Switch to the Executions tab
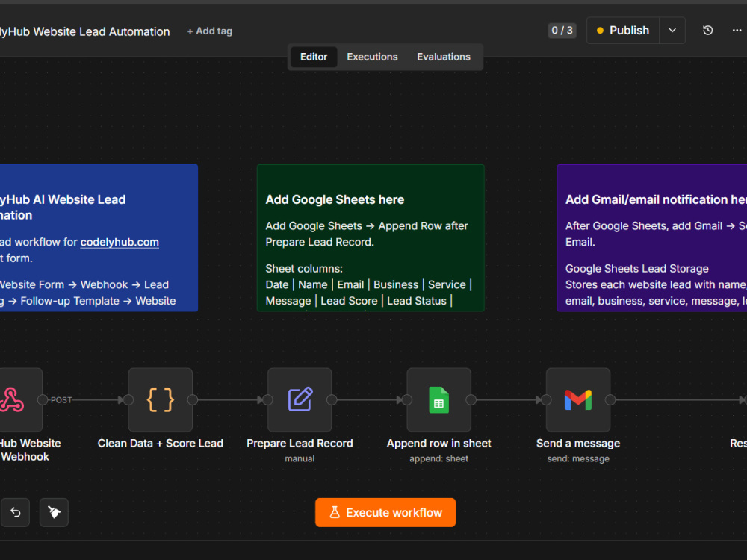 click(x=372, y=57)
